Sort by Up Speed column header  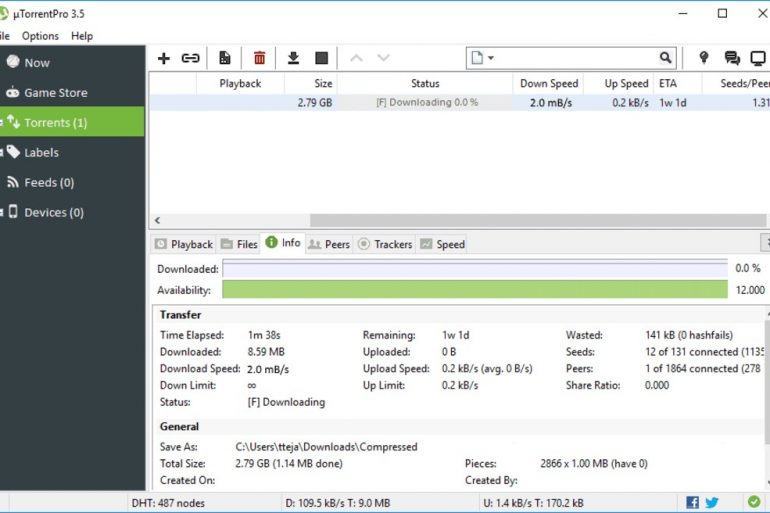pos(619,83)
